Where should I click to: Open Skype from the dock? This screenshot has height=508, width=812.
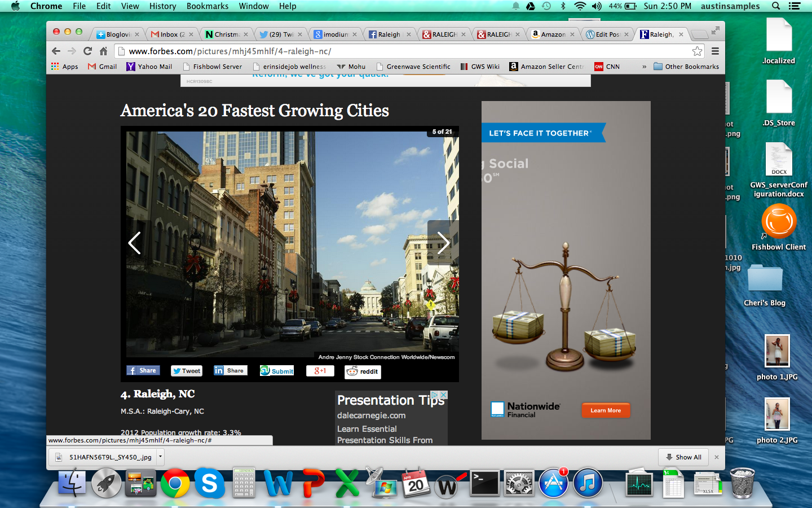point(209,484)
